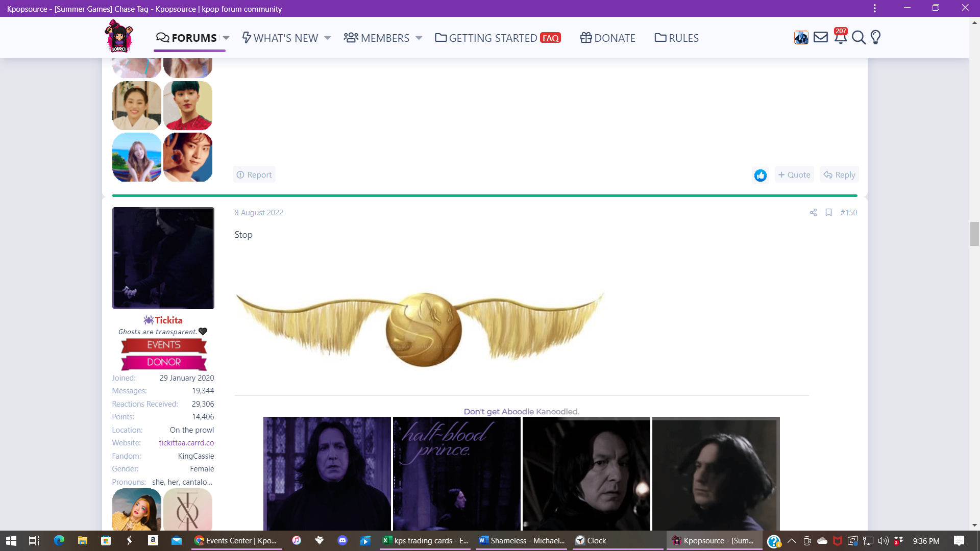Click the 9:36 PM system clock

[x=926, y=541]
